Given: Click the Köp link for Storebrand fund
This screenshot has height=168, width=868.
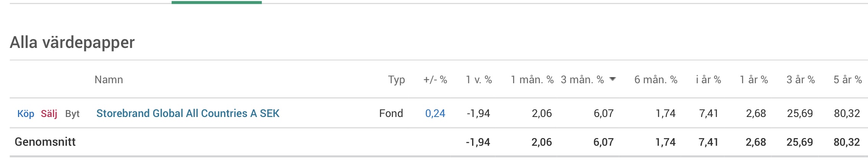Looking at the screenshot, I should point(26,114).
